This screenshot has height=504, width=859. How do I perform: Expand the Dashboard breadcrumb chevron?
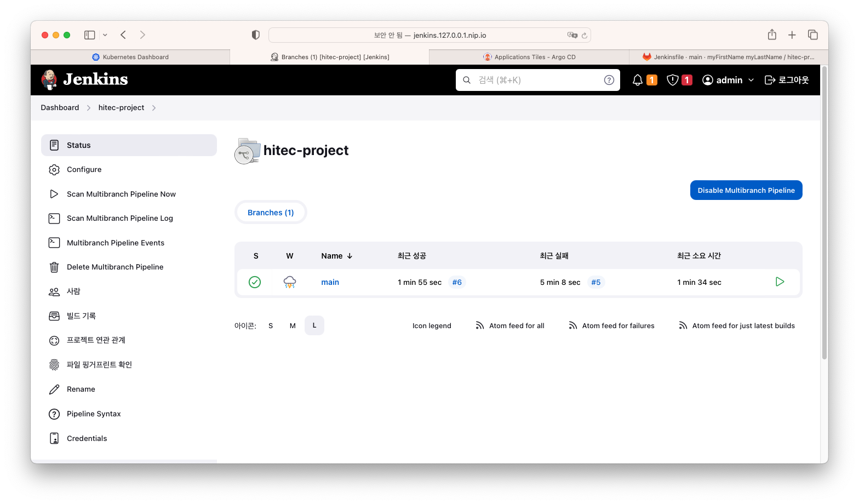pos(88,108)
